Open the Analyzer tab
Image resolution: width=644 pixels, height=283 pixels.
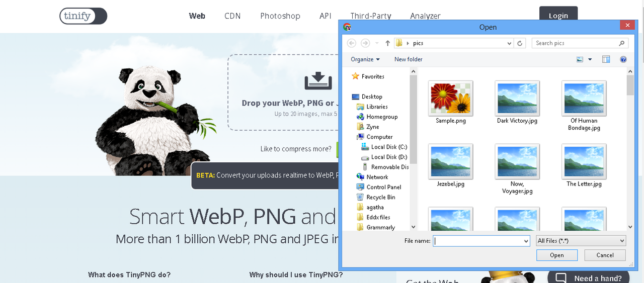click(426, 16)
